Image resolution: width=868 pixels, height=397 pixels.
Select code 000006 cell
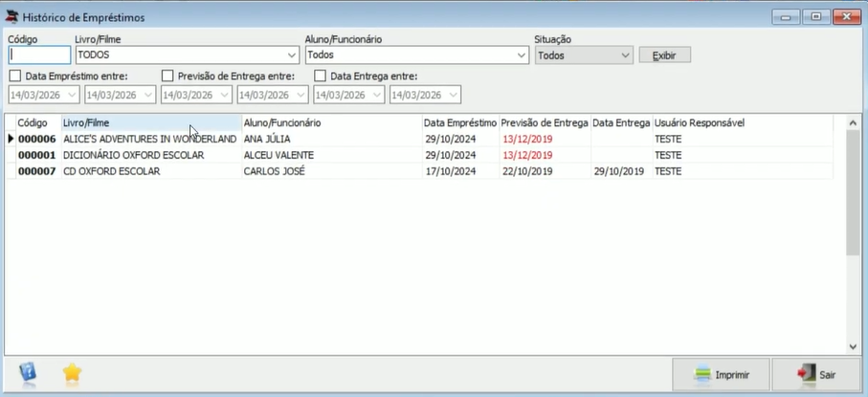point(37,139)
